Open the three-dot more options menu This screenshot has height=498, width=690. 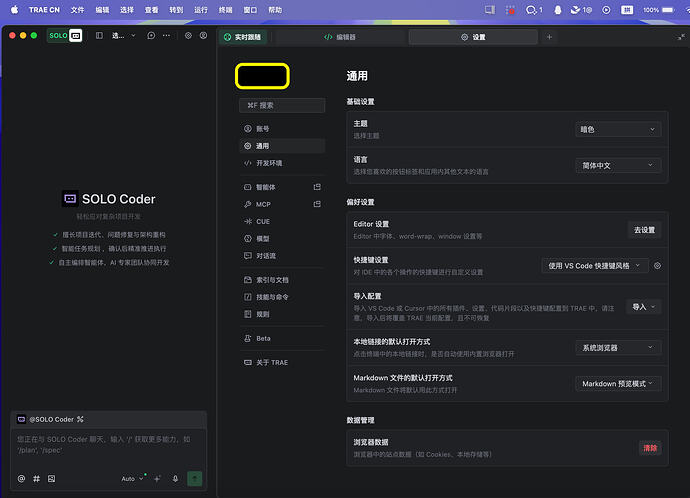[x=166, y=36]
